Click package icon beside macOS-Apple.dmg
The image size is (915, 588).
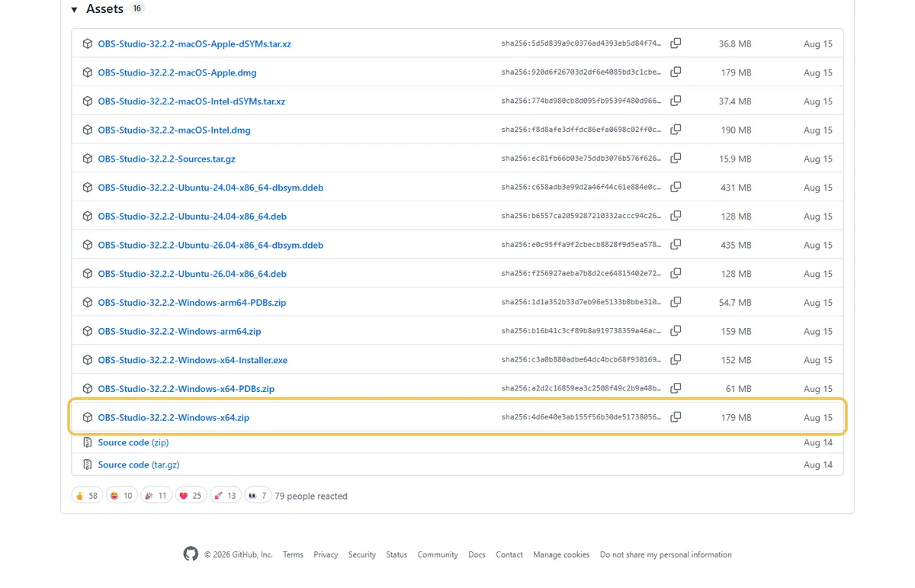tap(88, 72)
